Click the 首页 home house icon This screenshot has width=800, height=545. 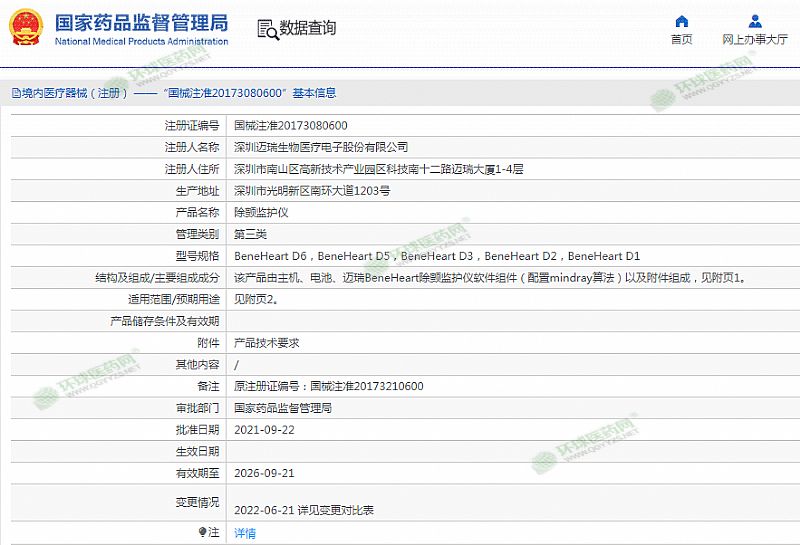pyautogui.click(x=681, y=21)
